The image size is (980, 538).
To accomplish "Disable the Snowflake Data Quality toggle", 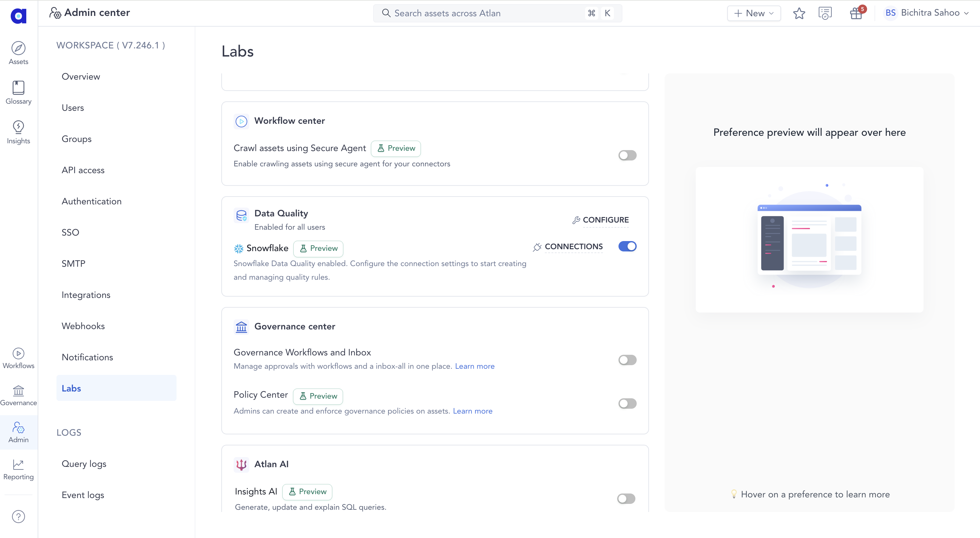I will coord(627,246).
